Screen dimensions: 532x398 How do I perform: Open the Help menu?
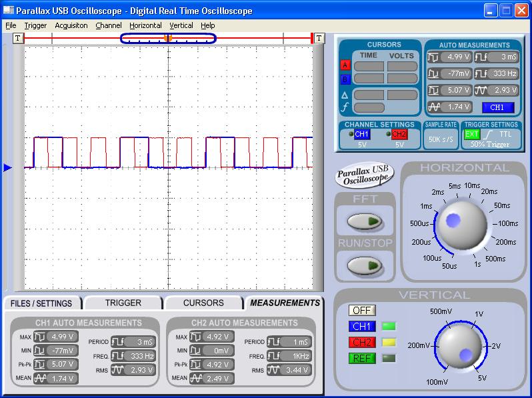(207, 25)
